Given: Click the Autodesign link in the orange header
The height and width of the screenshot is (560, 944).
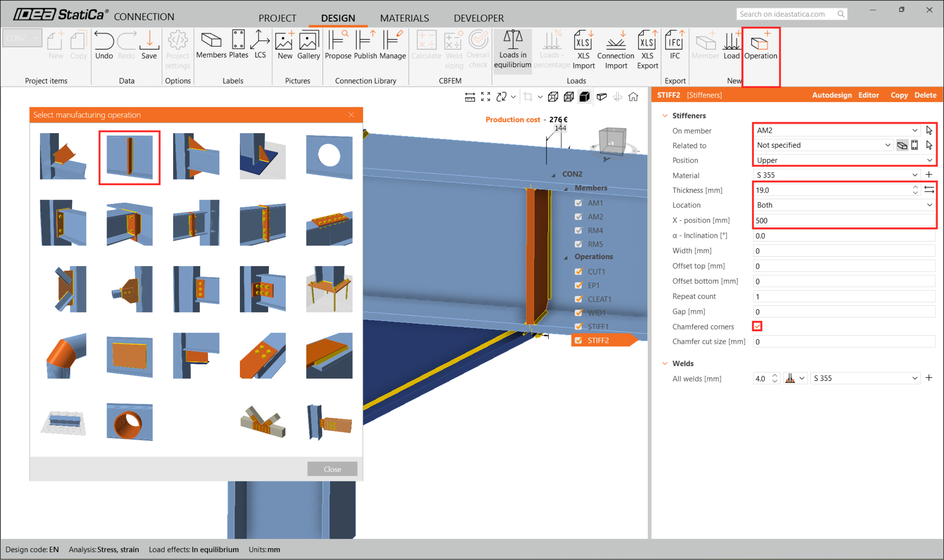Looking at the screenshot, I should (x=832, y=95).
